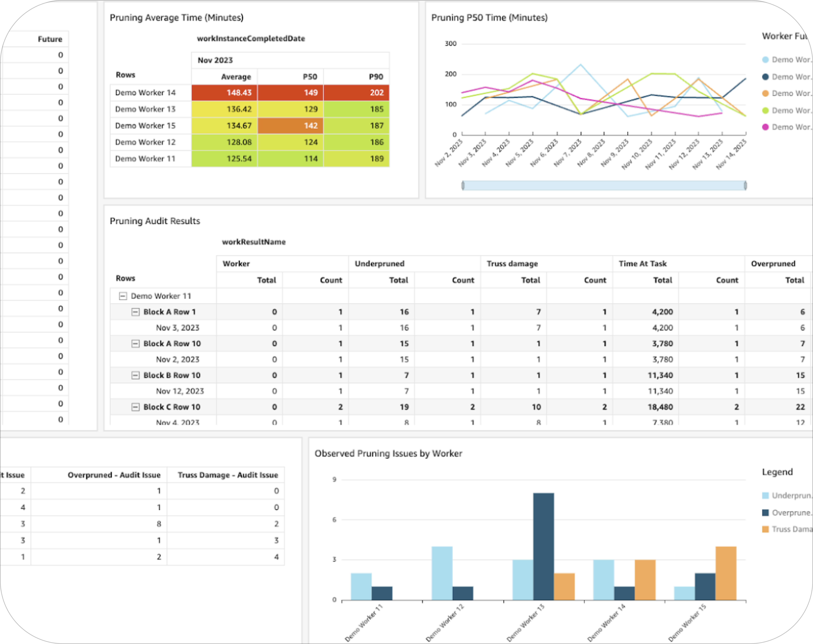Click Overpruned legend swatch in issues chart

(x=765, y=512)
